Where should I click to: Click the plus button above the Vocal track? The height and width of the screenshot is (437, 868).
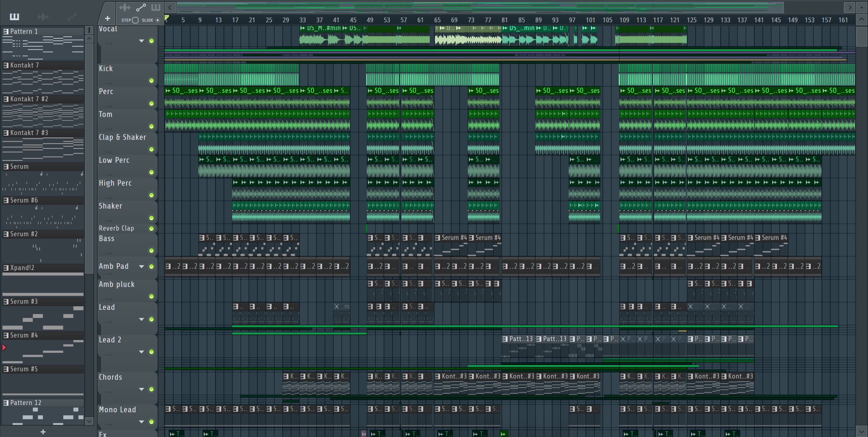(108, 18)
